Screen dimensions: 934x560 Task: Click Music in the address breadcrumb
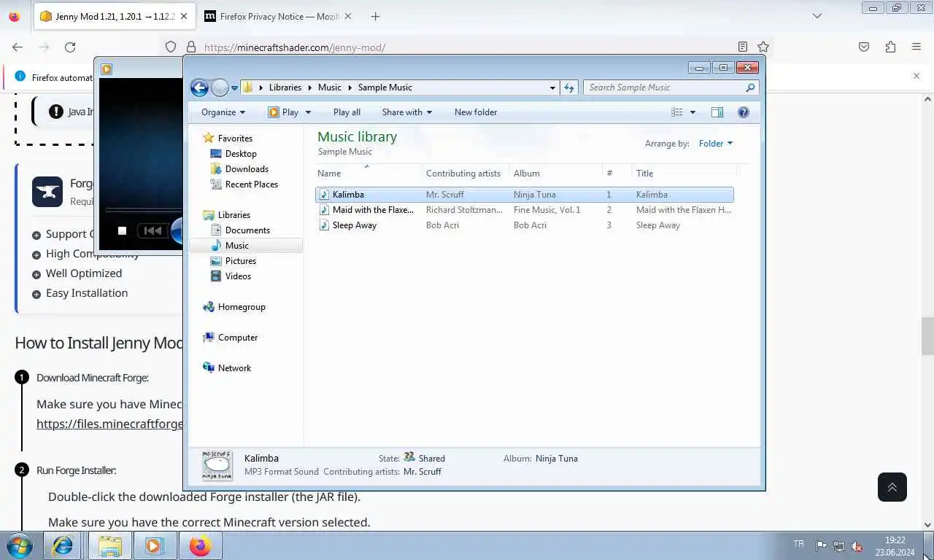point(329,87)
